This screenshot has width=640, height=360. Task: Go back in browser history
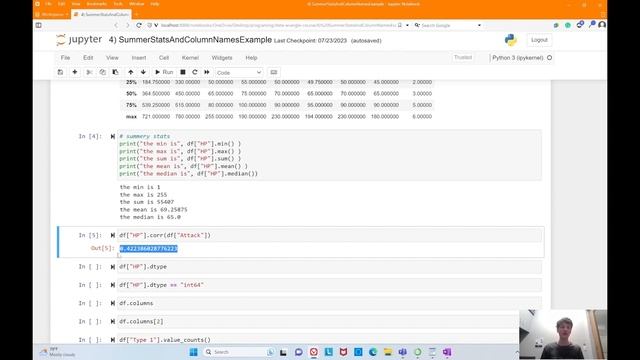pyautogui.click(x=116, y=25)
